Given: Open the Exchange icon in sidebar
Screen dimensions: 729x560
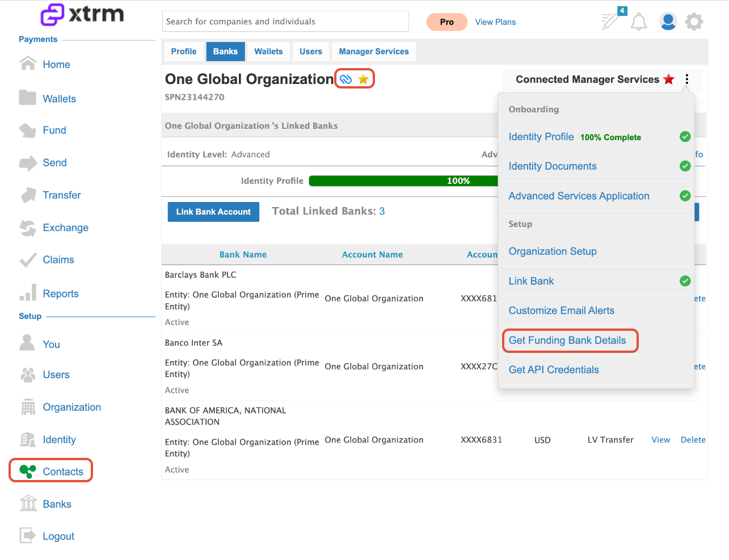Looking at the screenshot, I should [x=27, y=228].
